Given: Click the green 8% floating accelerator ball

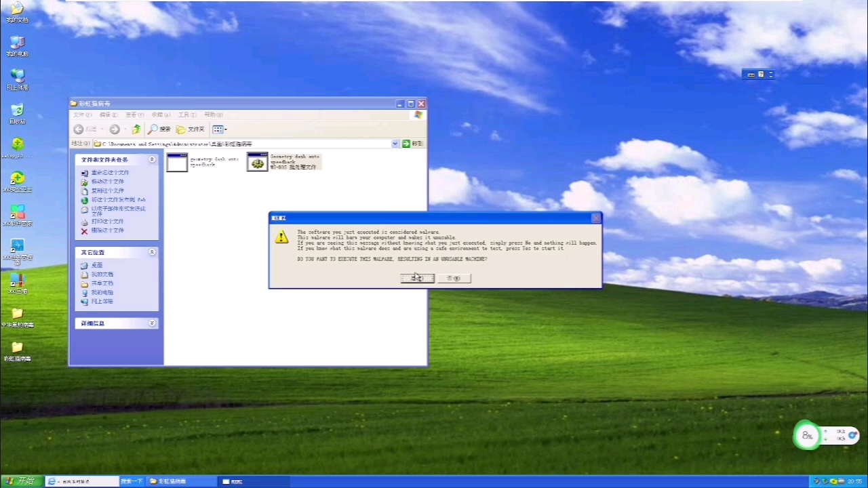Looking at the screenshot, I should (x=807, y=436).
